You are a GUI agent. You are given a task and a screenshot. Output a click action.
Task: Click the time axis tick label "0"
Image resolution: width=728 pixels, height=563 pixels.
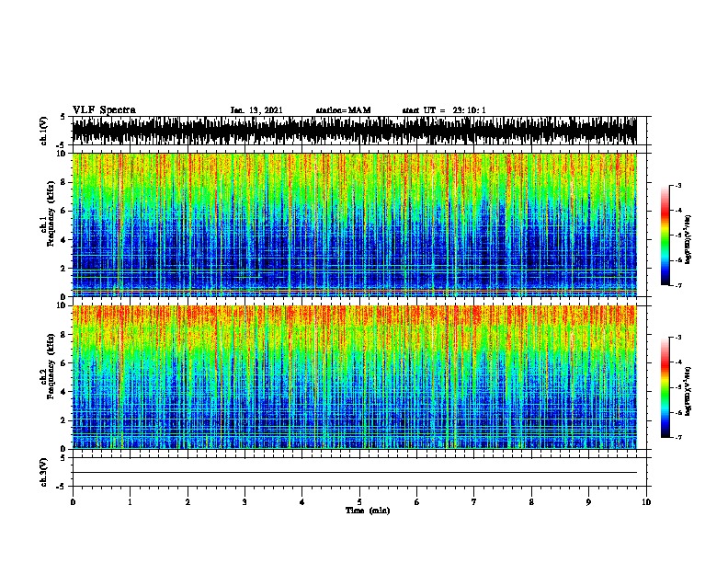pos(73,502)
